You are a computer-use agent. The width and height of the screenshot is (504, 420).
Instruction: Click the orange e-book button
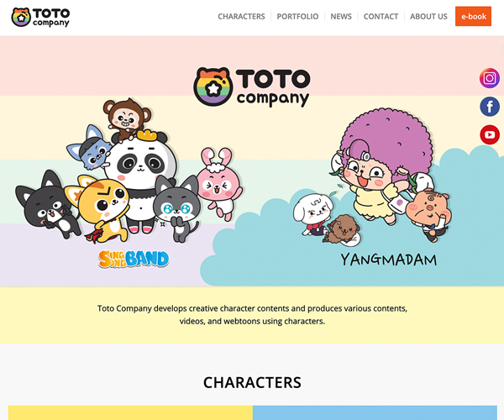coord(473,16)
